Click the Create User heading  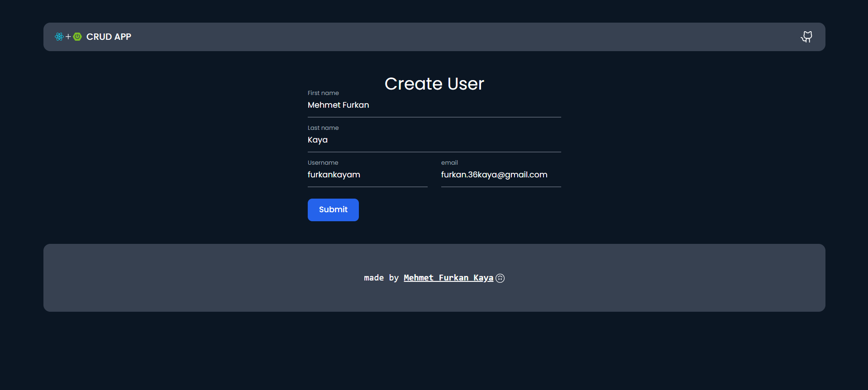[434, 84]
